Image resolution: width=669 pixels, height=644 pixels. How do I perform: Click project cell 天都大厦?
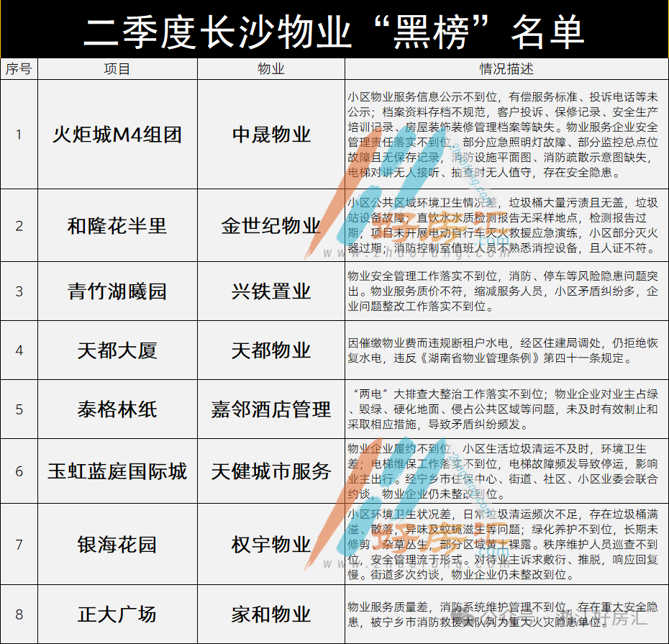pyautogui.click(x=117, y=350)
